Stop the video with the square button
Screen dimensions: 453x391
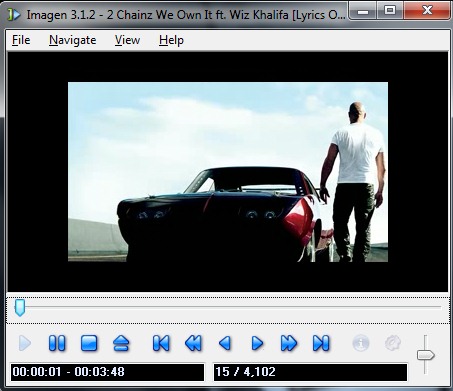coord(89,343)
